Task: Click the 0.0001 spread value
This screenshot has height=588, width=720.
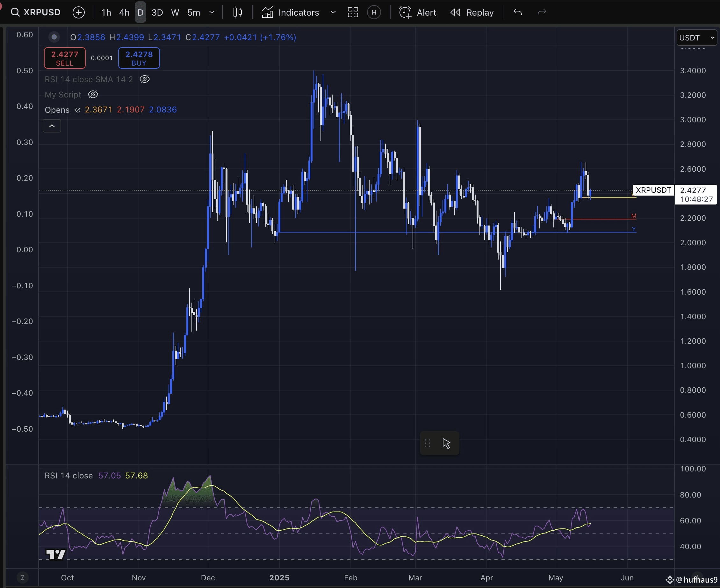Action: pos(102,58)
